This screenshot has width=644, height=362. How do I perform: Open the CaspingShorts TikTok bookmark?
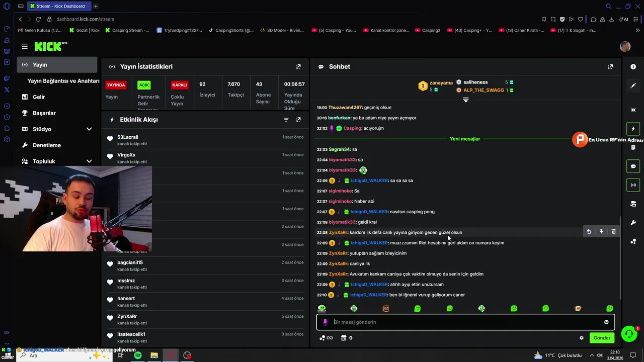click(231, 30)
